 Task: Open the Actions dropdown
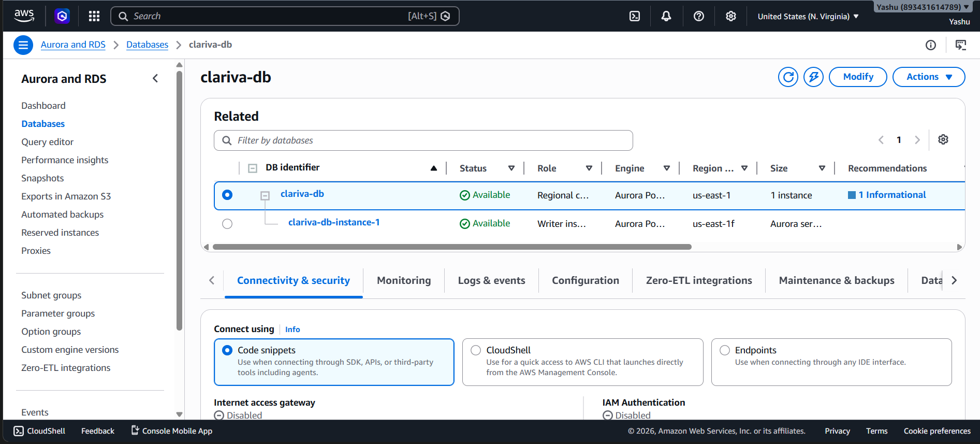929,77
